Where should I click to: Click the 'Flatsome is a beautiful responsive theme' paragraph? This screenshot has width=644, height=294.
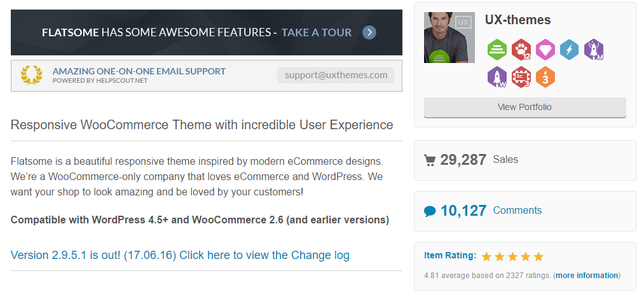click(x=196, y=176)
